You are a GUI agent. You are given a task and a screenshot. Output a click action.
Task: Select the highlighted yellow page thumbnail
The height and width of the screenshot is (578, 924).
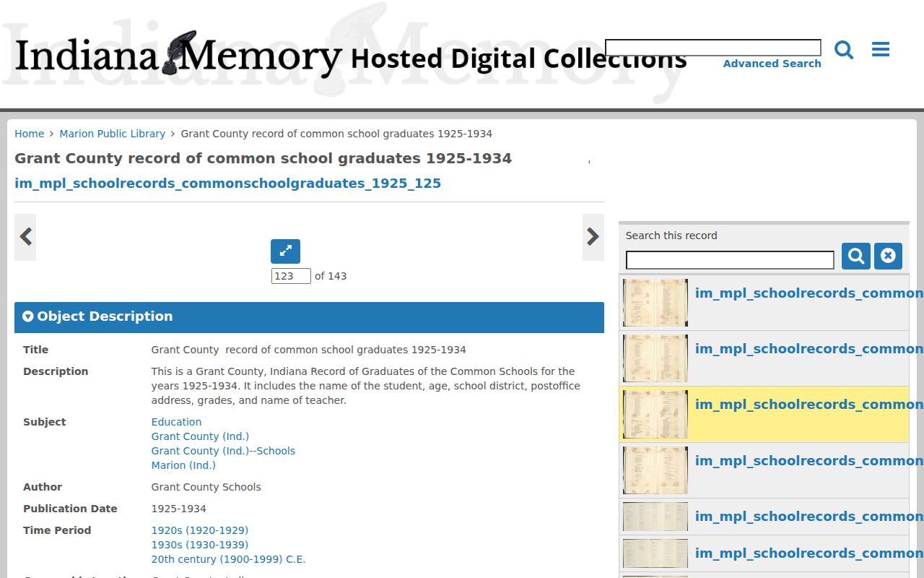click(x=655, y=414)
